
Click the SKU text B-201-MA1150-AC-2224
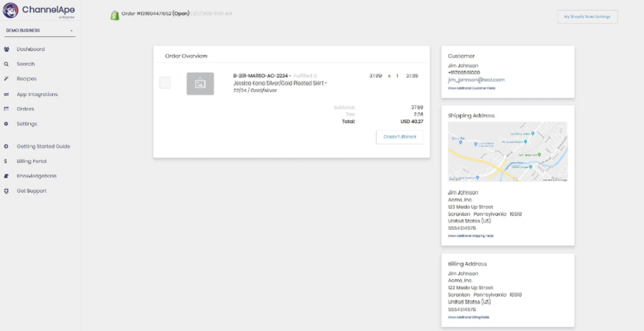tap(261, 75)
